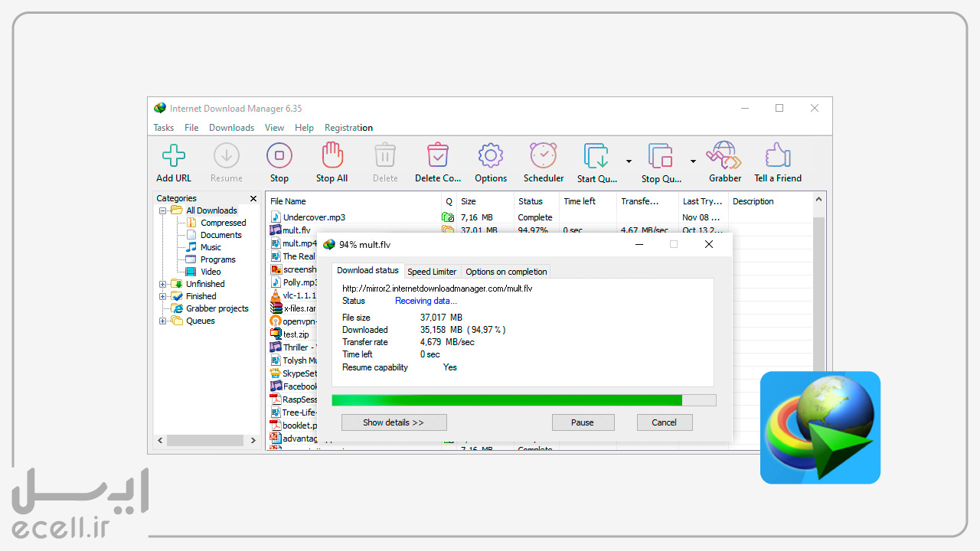Viewport: 980px width, 551px height.
Task: Select Documents category in tree
Action: click(x=220, y=235)
